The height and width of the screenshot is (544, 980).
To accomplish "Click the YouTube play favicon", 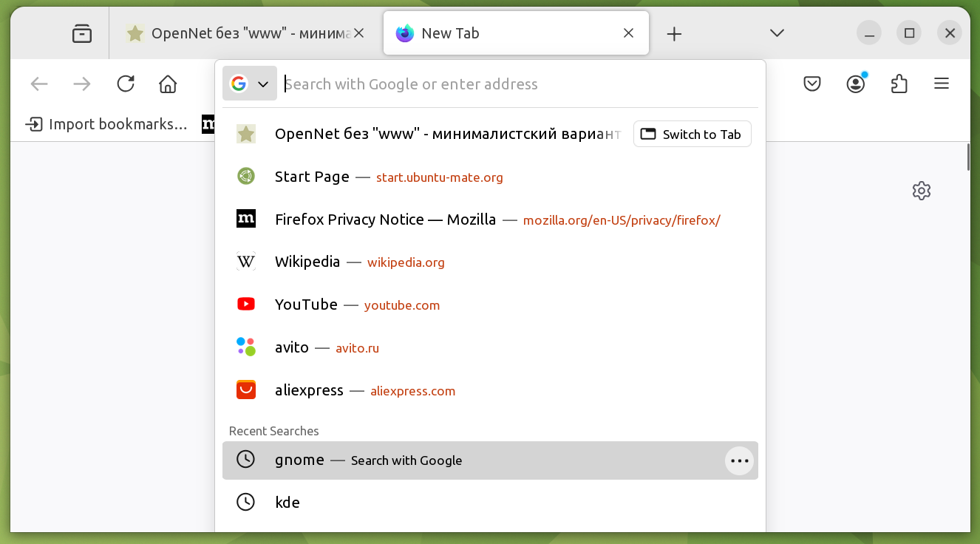I will pyautogui.click(x=246, y=304).
